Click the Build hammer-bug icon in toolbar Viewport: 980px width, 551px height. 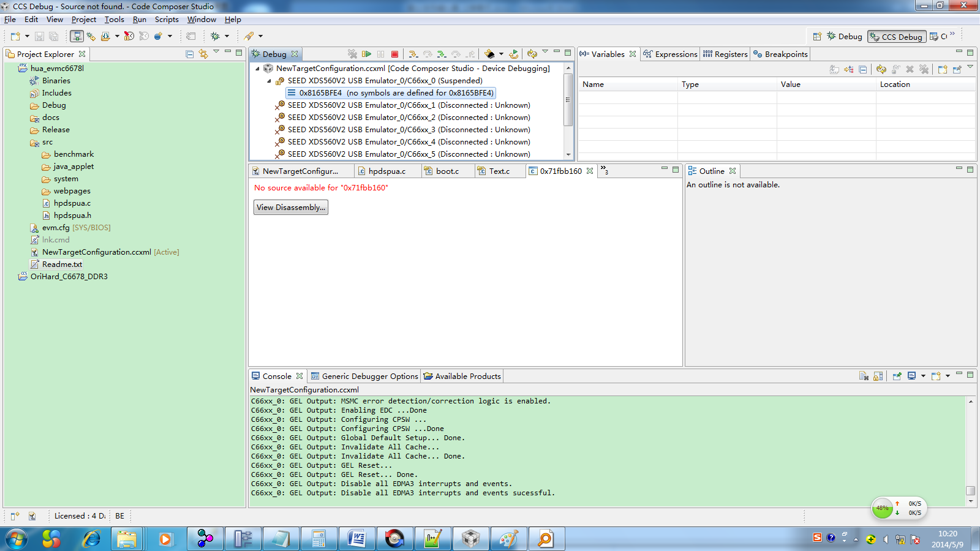point(91,36)
